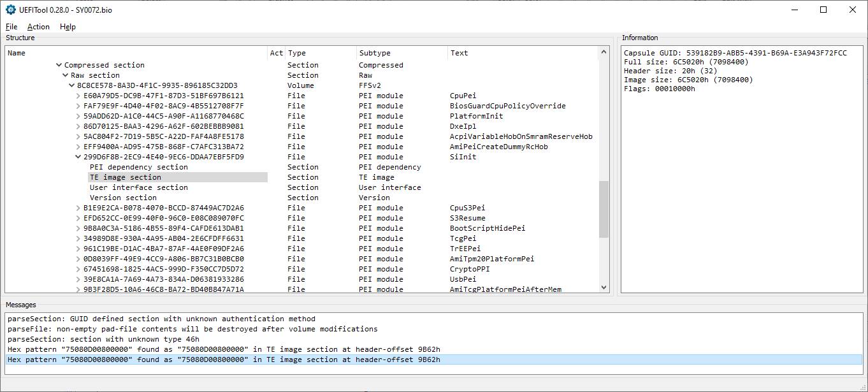Click the Subtype column header

tap(375, 53)
